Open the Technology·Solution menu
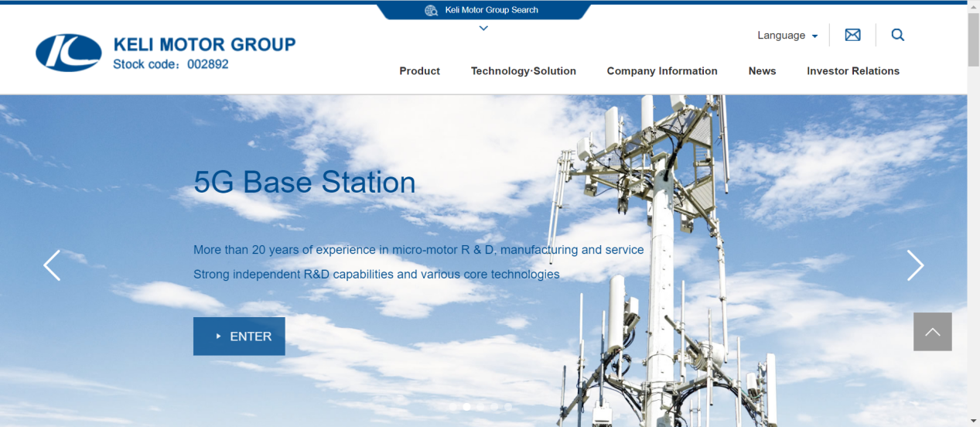The height and width of the screenshot is (427, 980). point(524,71)
